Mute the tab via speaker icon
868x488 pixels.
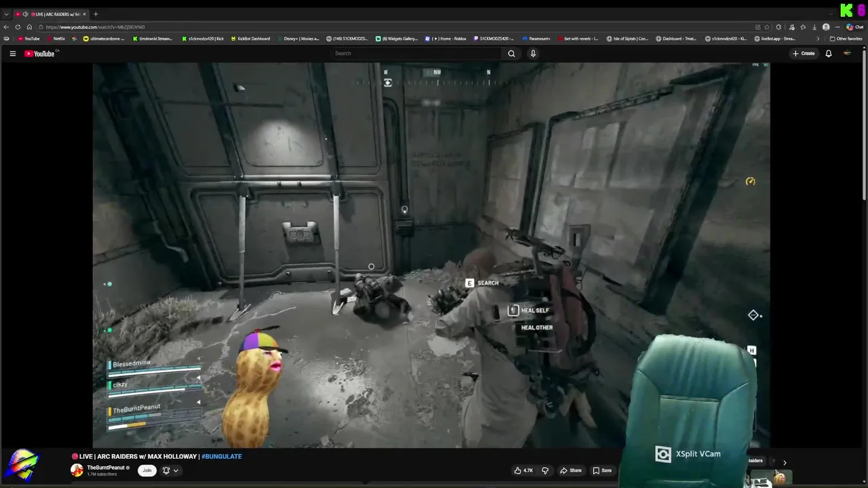coord(25,14)
